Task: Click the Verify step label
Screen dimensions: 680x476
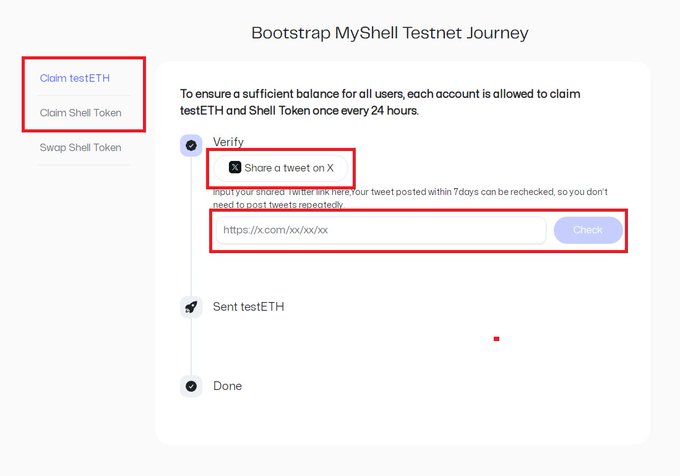Action: (228, 142)
